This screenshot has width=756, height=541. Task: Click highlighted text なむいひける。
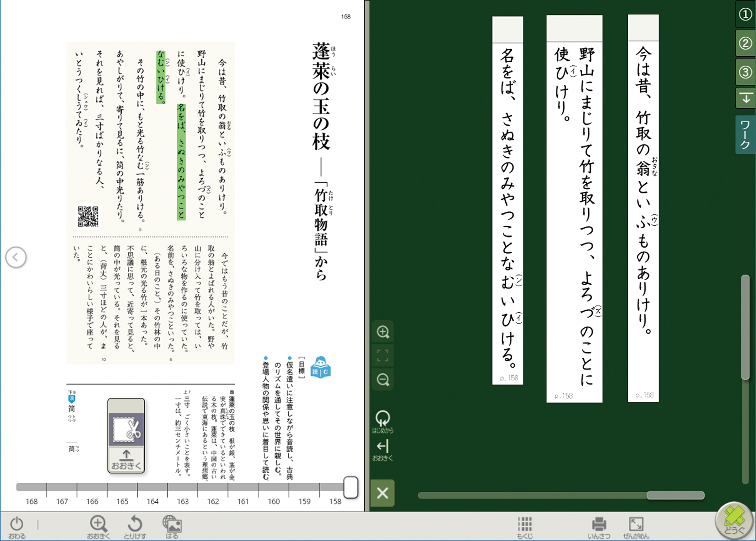161,77
